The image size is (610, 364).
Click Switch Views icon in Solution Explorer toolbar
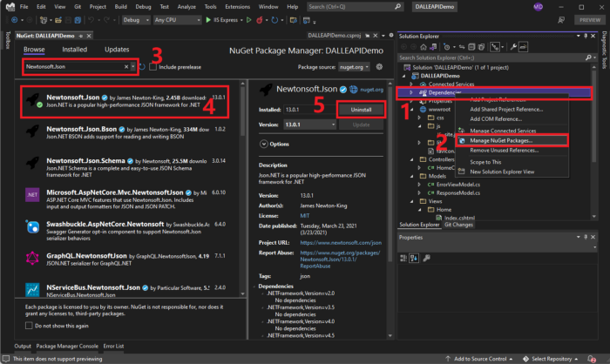(x=433, y=47)
